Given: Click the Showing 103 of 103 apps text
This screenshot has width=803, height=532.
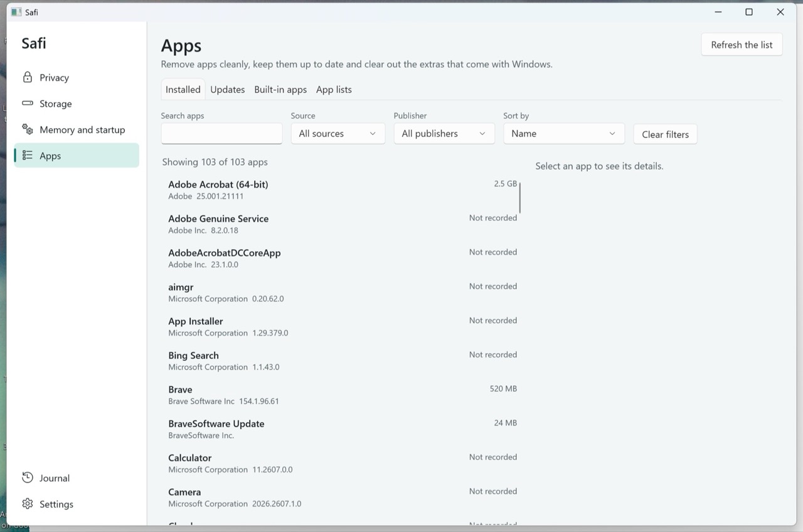Looking at the screenshot, I should point(215,162).
